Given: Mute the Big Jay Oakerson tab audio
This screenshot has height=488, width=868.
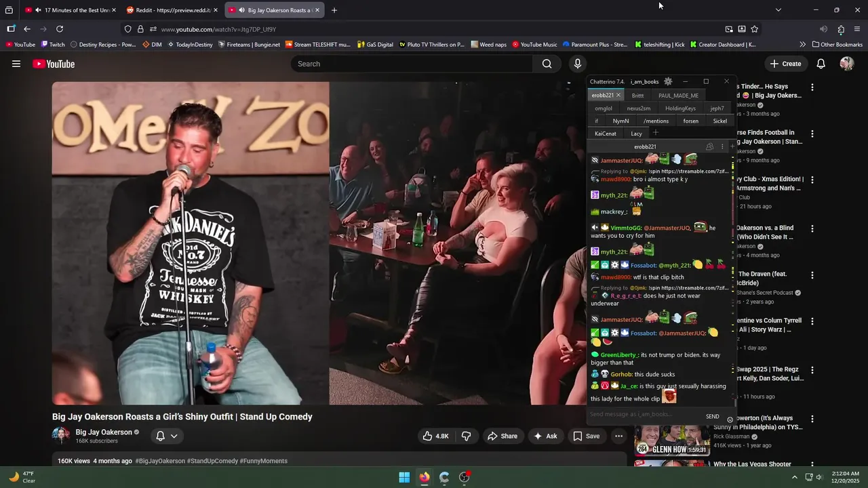Looking at the screenshot, I should [x=241, y=10].
